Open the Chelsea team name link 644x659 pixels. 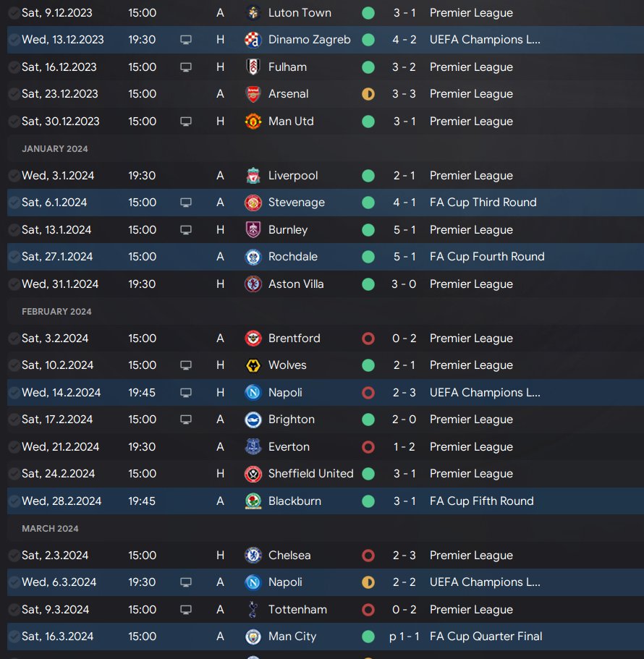[x=289, y=556]
